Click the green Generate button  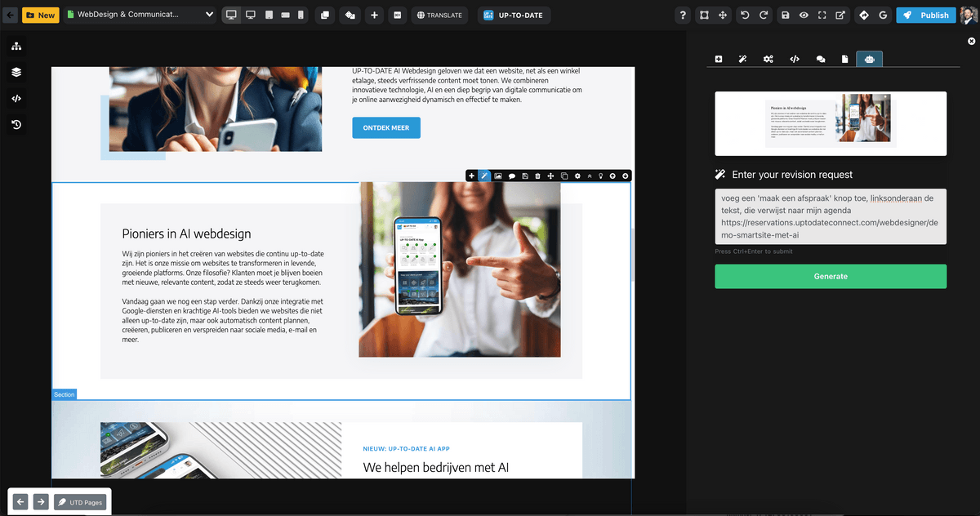(x=831, y=276)
